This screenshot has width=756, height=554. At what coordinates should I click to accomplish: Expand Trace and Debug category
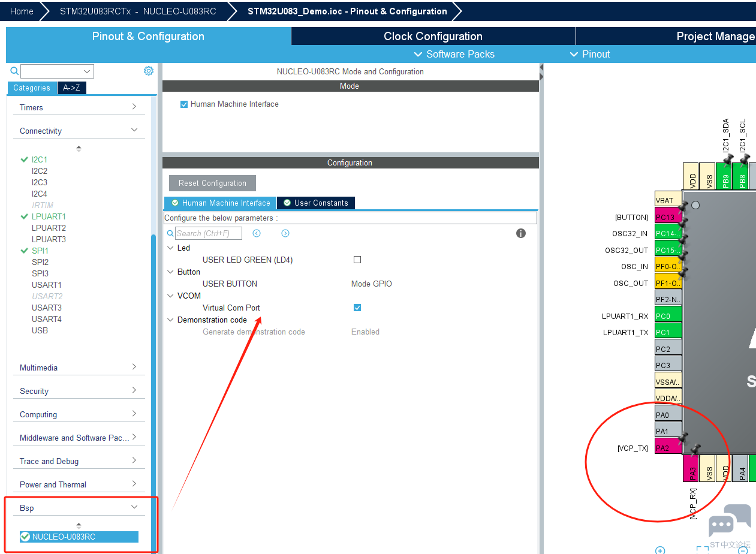pyautogui.click(x=79, y=461)
